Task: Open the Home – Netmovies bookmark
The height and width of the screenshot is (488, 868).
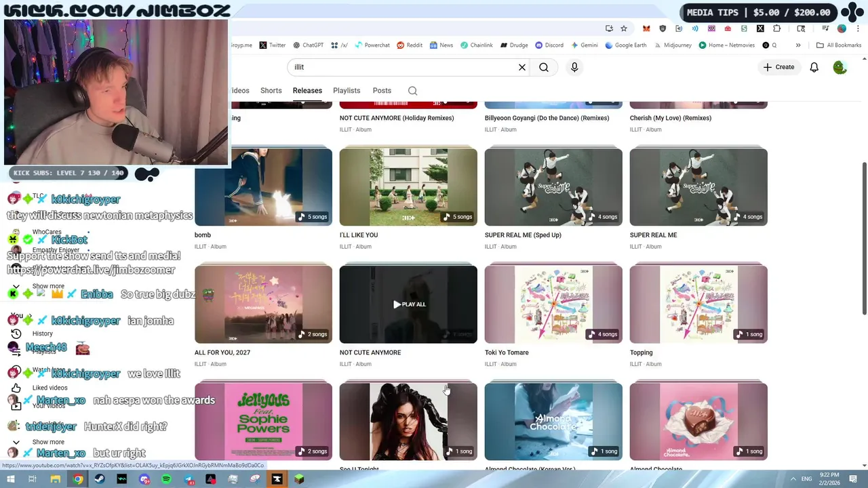Action: [726, 45]
